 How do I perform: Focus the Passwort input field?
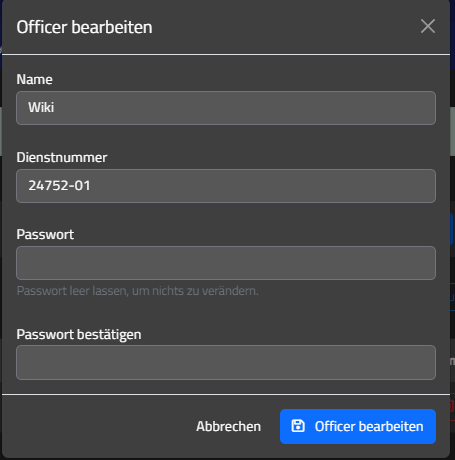click(226, 263)
